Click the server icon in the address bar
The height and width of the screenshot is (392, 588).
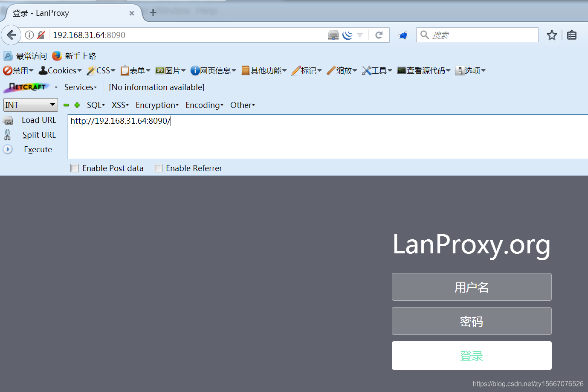point(333,35)
